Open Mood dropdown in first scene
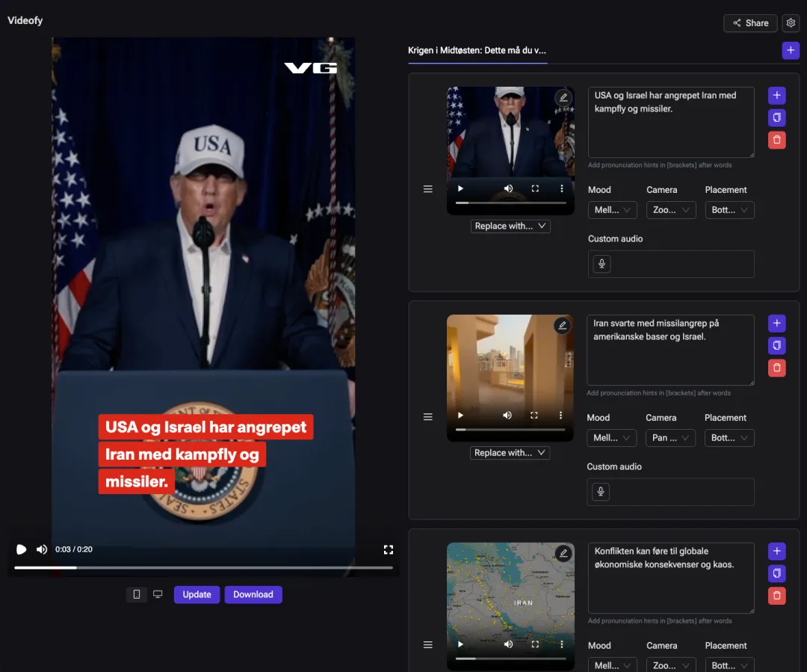 coord(612,210)
